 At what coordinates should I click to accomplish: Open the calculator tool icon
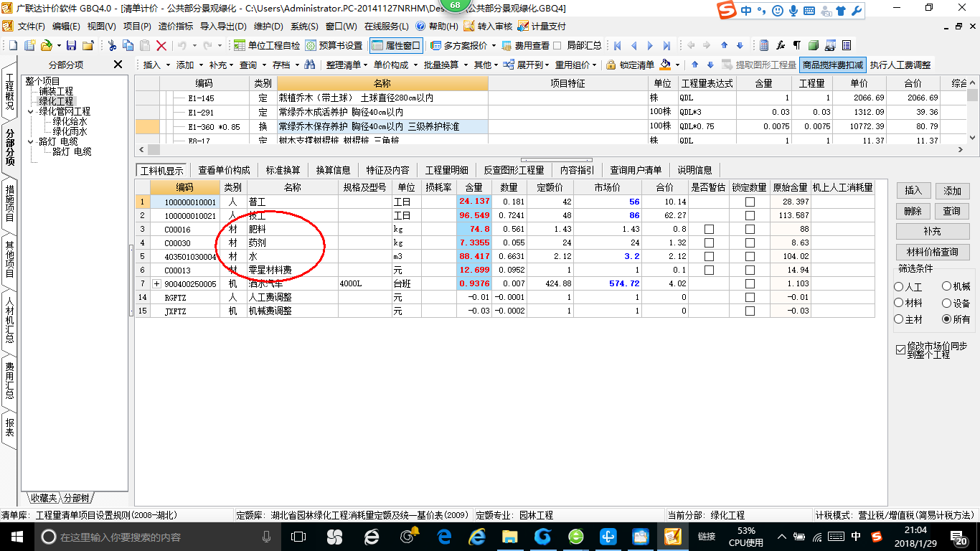coord(764,45)
